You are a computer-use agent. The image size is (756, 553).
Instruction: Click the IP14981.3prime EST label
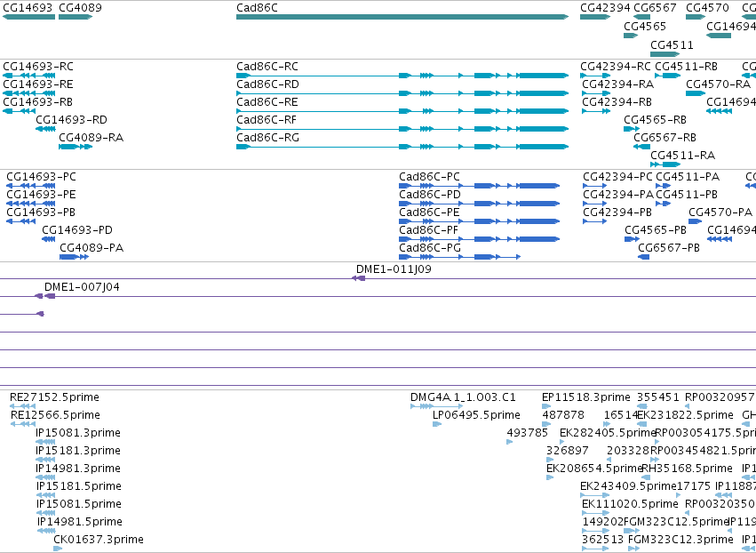pyautogui.click(x=78, y=468)
